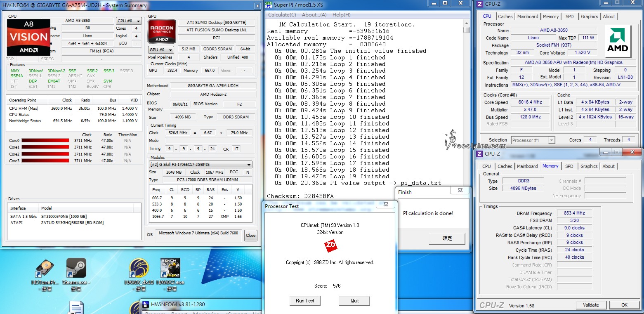Click the CPU-Z title icon in the CPU window
This screenshot has width=644, height=314.
coord(479,4)
